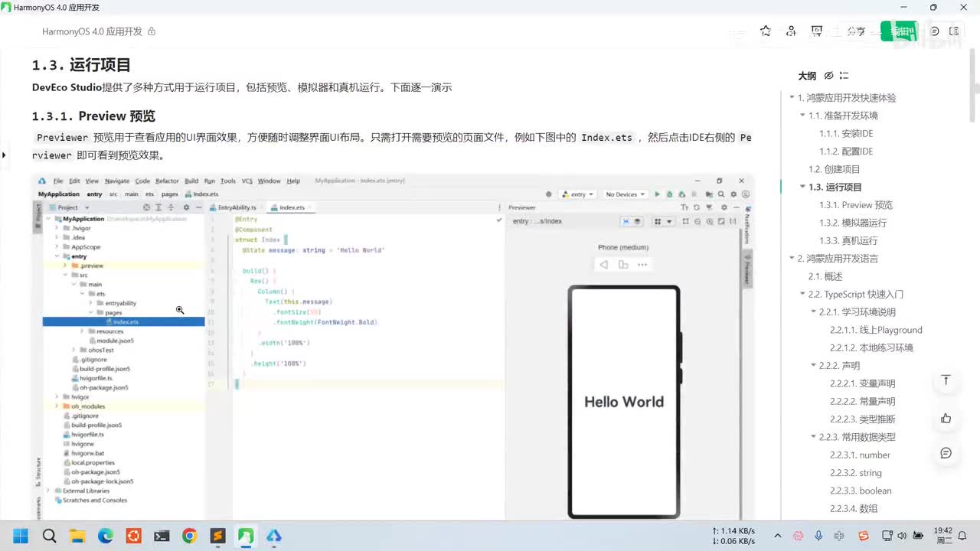This screenshot has height=551, width=980.
Task: Navigate to outline item 2.2.1.1 线上Playground
Action: (876, 330)
